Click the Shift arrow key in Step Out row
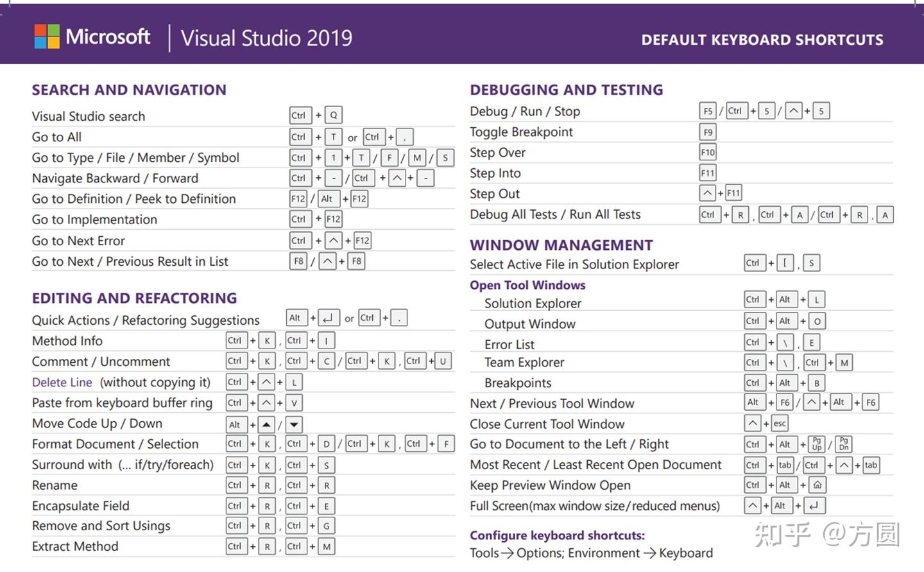The height and width of the screenshot is (572, 924). point(707,193)
